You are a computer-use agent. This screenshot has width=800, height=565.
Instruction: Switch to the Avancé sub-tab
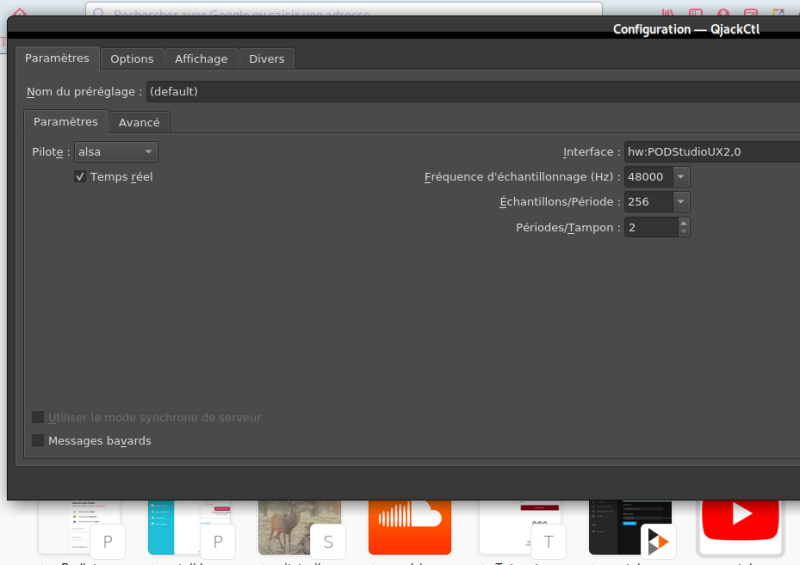click(139, 122)
